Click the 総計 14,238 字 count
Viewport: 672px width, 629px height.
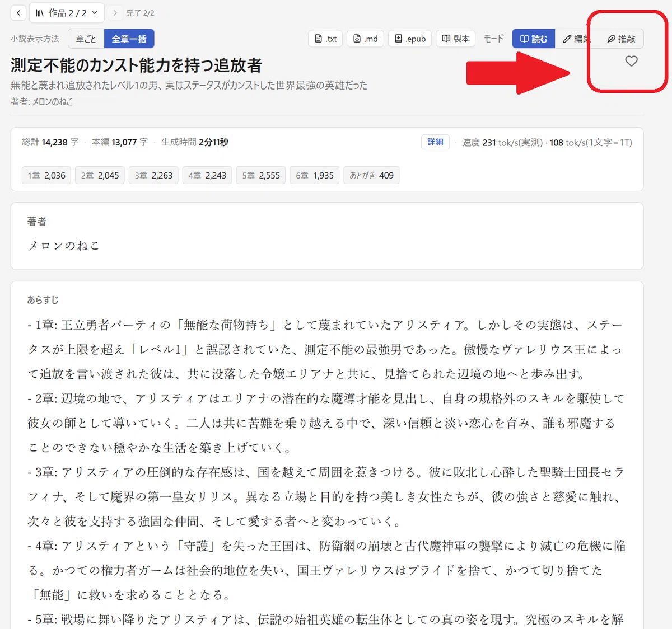[50, 142]
